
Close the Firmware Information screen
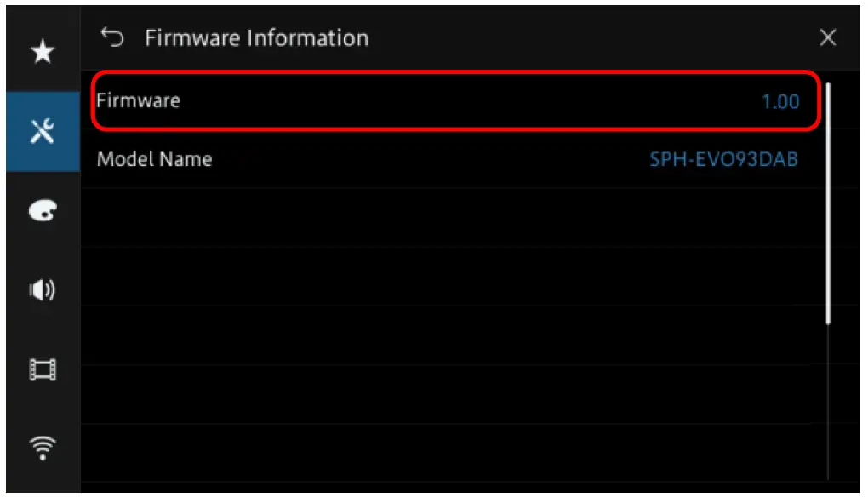point(827,37)
